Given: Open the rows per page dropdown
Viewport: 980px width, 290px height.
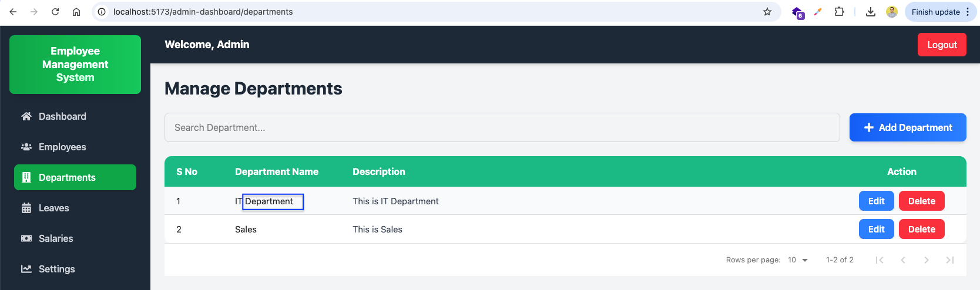Looking at the screenshot, I should tap(798, 260).
